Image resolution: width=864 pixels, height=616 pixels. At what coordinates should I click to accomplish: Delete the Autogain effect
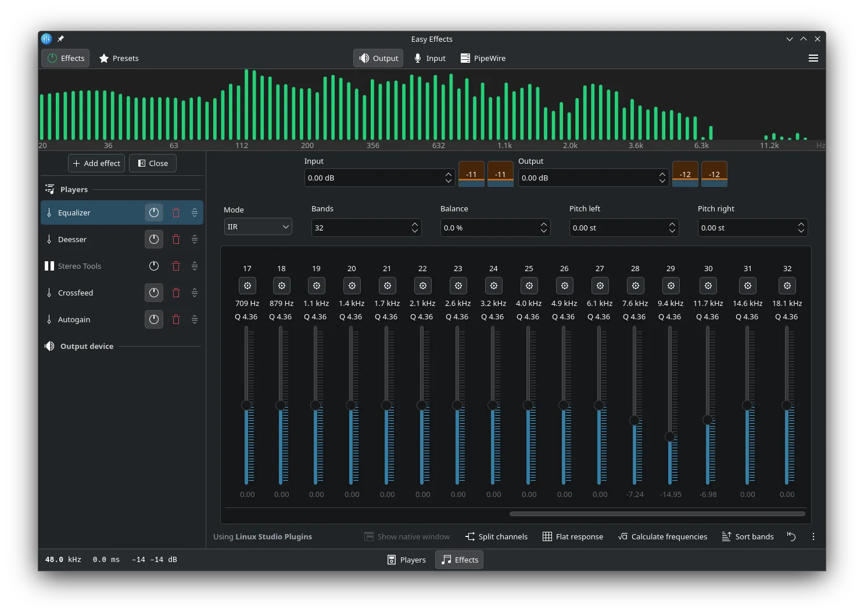[x=176, y=319]
